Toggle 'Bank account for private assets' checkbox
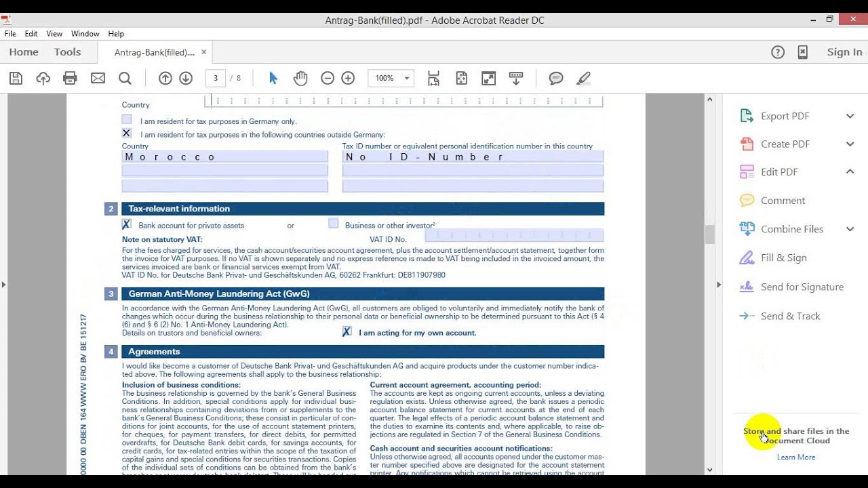The image size is (868, 488). tap(127, 224)
